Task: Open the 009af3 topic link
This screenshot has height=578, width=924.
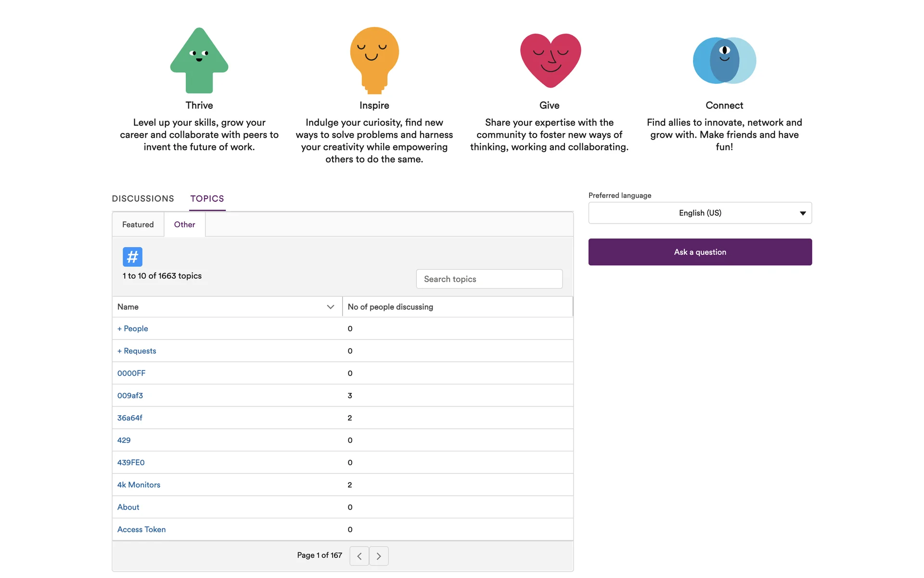Action: coord(130,395)
